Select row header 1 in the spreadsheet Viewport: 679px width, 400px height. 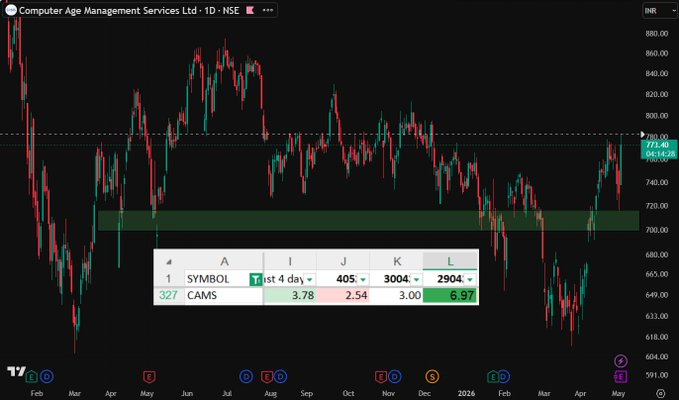pyautogui.click(x=169, y=279)
